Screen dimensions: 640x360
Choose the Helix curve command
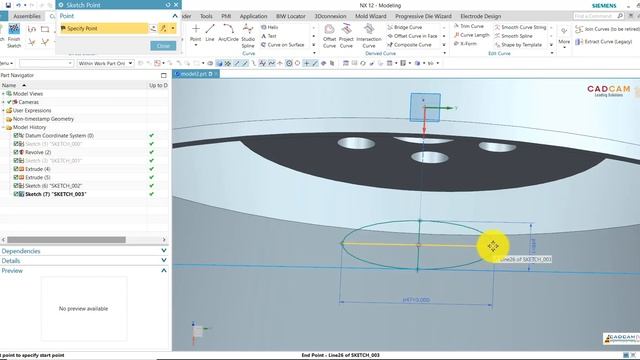point(269,27)
